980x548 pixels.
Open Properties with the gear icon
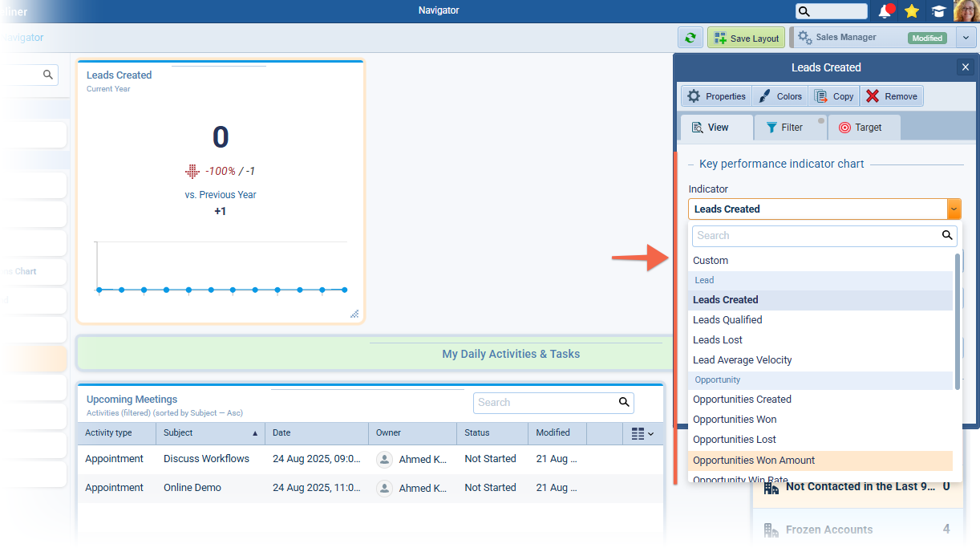(716, 96)
